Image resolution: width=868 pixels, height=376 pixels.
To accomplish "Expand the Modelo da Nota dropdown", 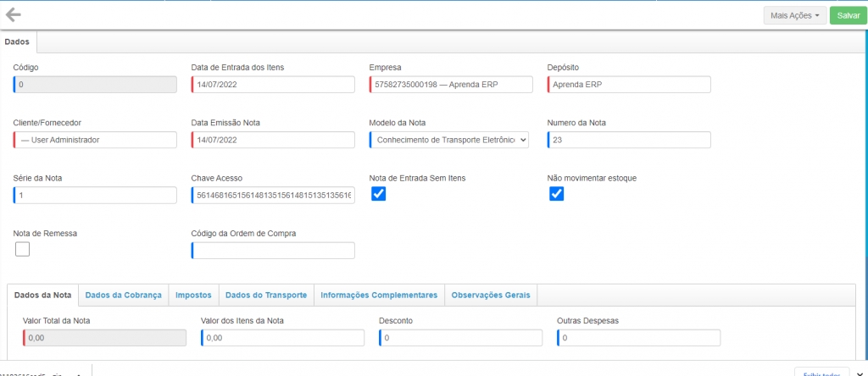I will [x=449, y=140].
